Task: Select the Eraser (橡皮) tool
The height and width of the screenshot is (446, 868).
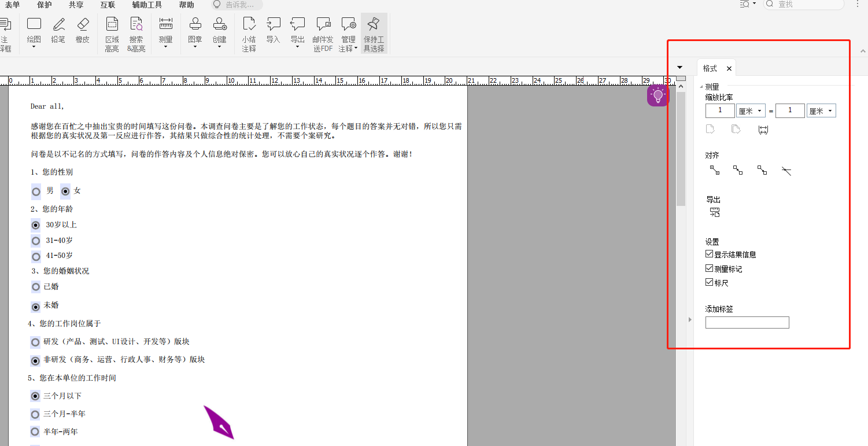Action: coord(83,30)
